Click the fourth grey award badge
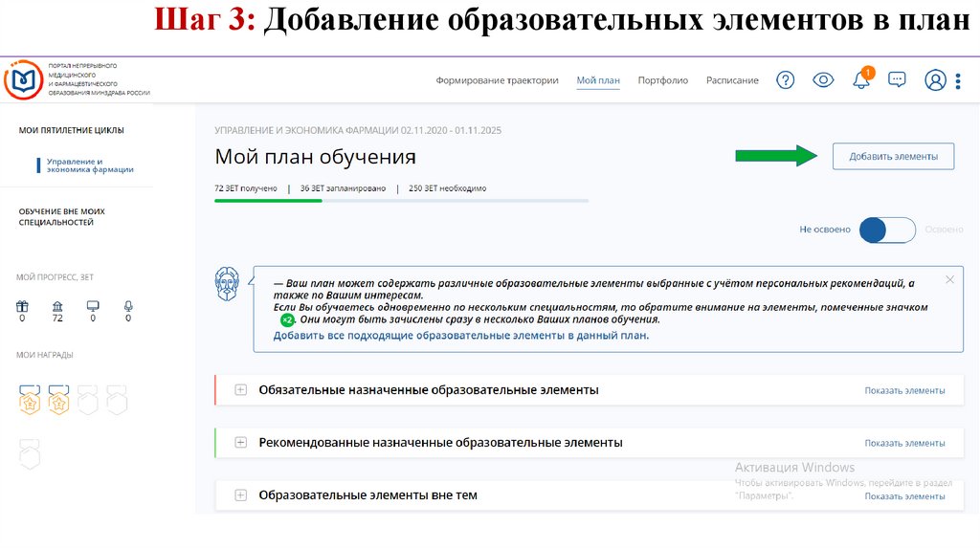The image size is (980, 549). tap(117, 400)
